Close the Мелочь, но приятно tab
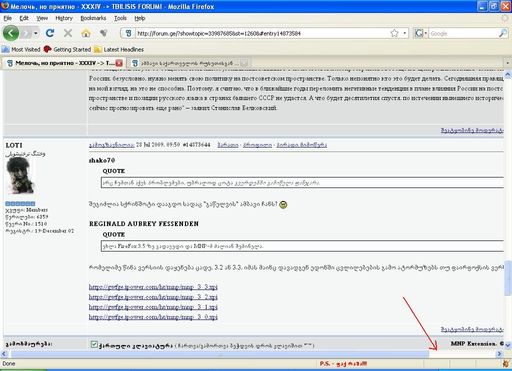This screenshot has height=371, width=512. [119, 63]
